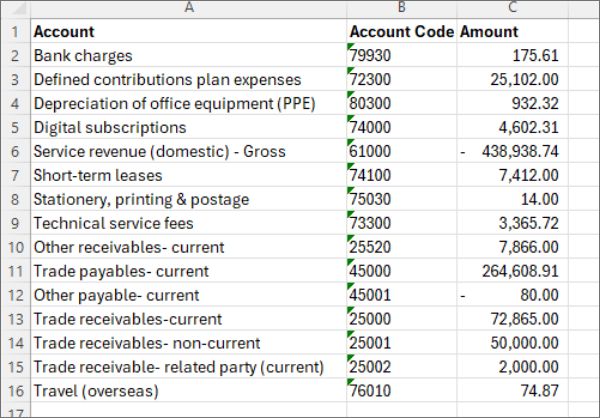Select row 1 header
The image size is (600, 418).
14,32
